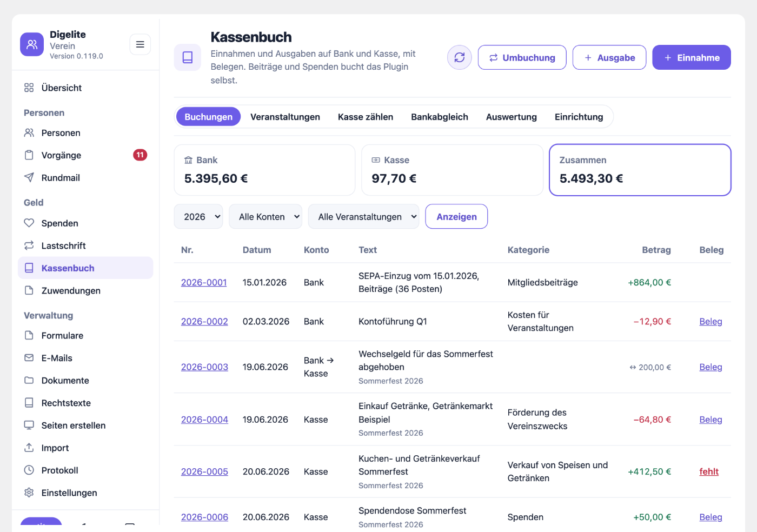757x532 pixels.
Task: Open booking 2026-0005 link
Action: pos(204,471)
